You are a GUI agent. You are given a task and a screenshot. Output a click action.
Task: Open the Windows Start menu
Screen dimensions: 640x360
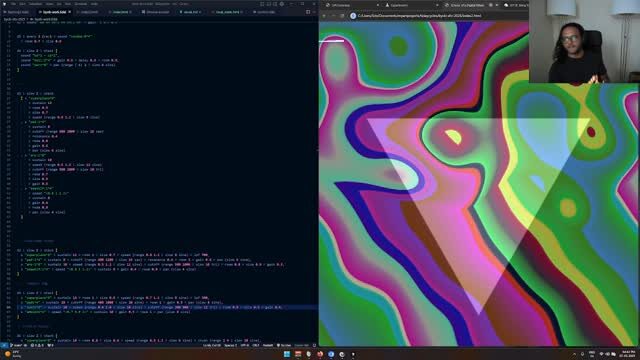point(287,354)
